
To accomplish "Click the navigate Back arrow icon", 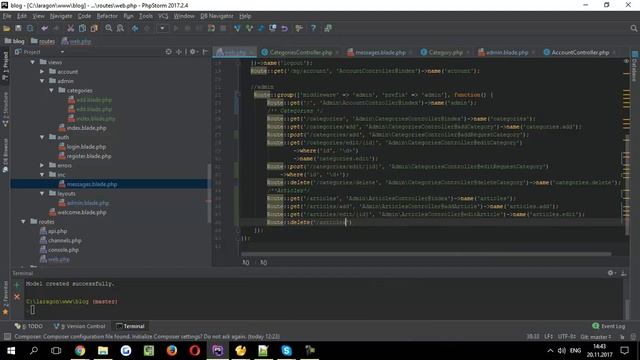I will [x=135, y=28].
